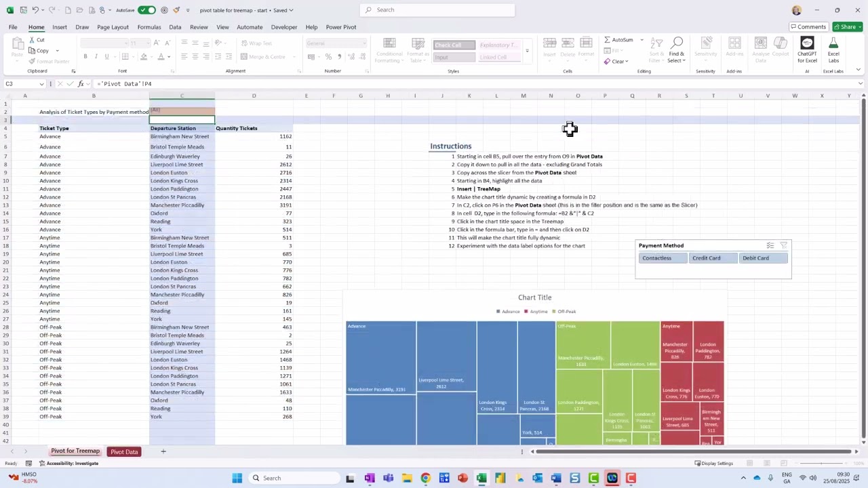
Task: Switch to the Pivot Data sheet tab
Action: click(x=124, y=452)
